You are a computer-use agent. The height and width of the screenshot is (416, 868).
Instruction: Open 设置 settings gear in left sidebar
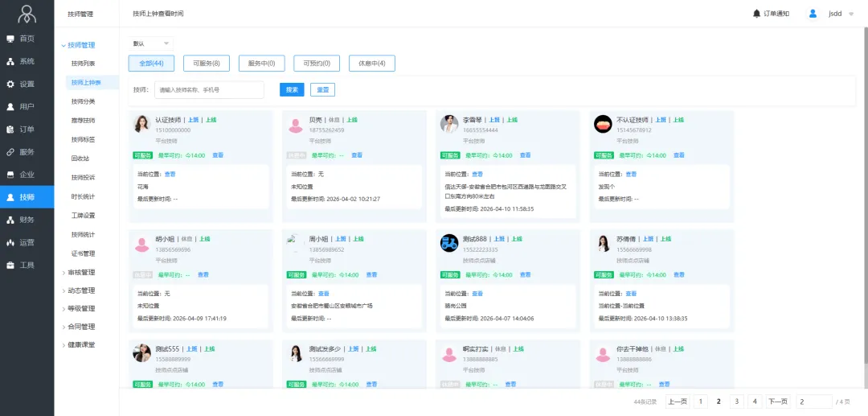click(10, 84)
